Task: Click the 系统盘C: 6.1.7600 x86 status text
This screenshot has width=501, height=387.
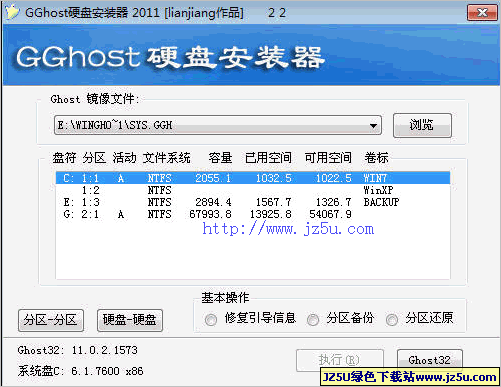Action: (x=81, y=371)
